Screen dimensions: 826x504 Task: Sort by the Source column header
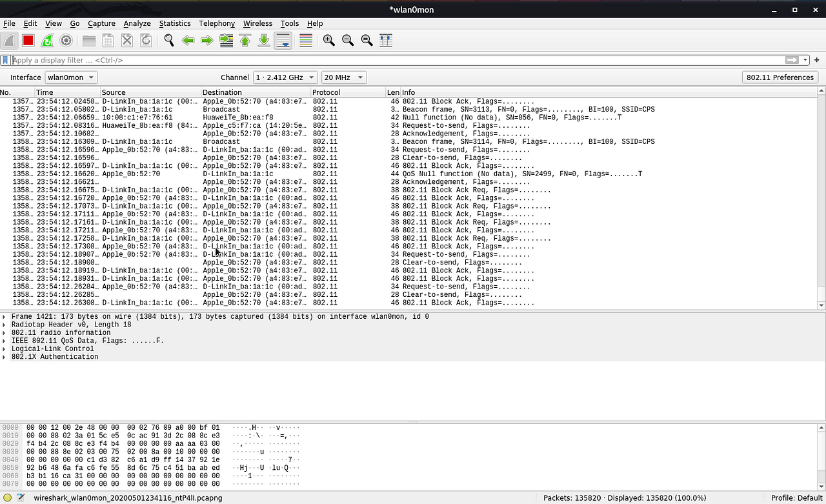150,92
